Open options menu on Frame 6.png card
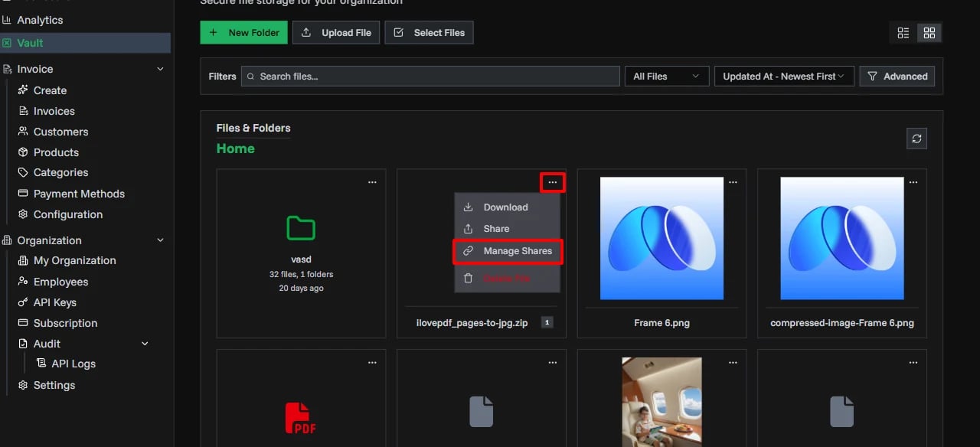The height and width of the screenshot is (447, 980). point(733,182)
